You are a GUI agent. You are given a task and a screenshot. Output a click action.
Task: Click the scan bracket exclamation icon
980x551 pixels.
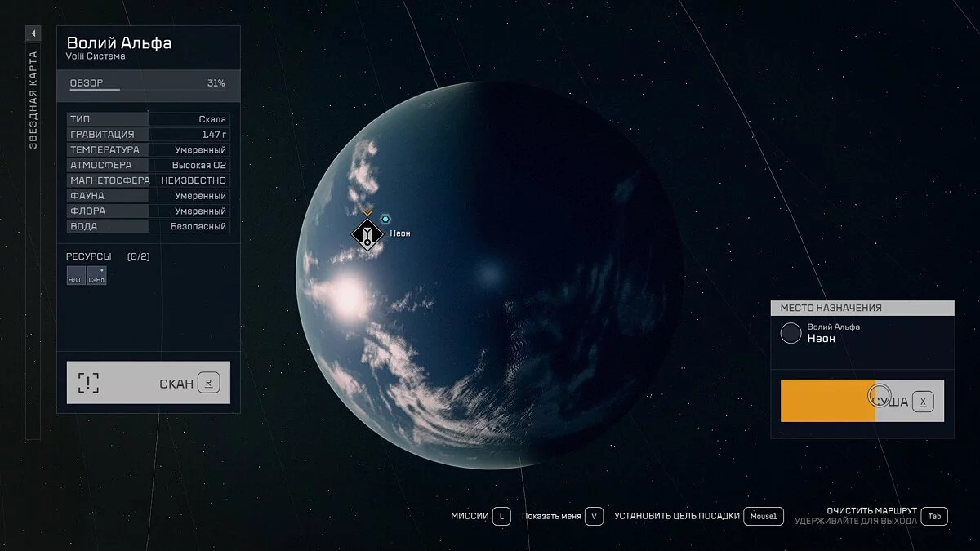[x=88, y=383]
